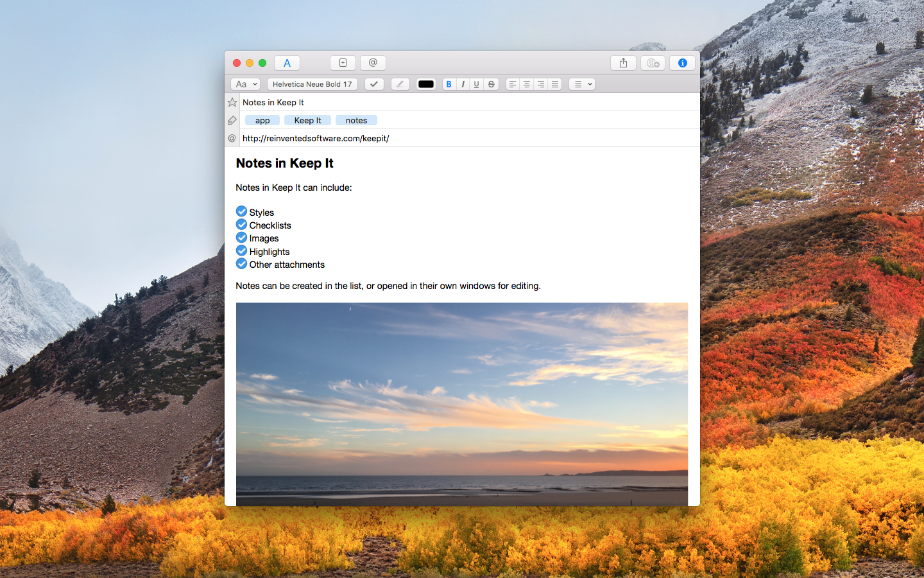Open the reinventedsoftware.com/keepit link

pyautogui.click(x=315, y=138)
